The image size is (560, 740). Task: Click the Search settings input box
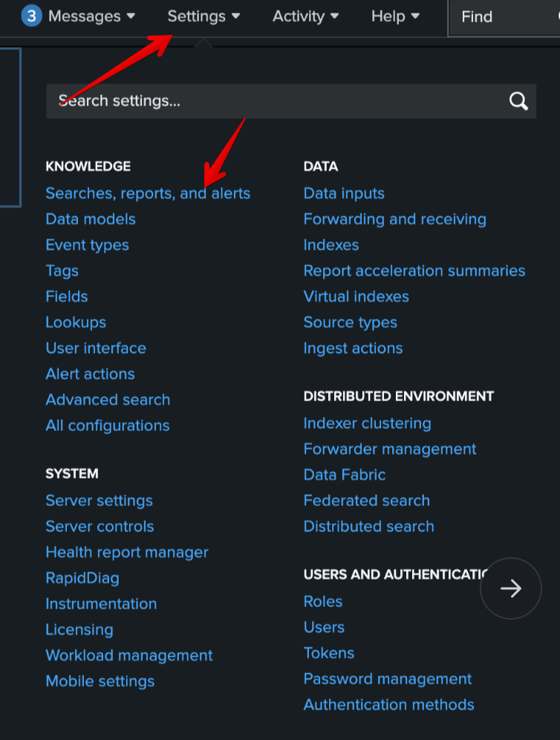coord(291,101)
